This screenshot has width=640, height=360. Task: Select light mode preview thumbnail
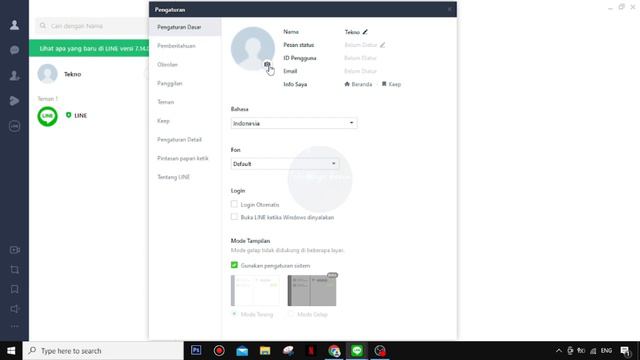click(x=255, y=291)
